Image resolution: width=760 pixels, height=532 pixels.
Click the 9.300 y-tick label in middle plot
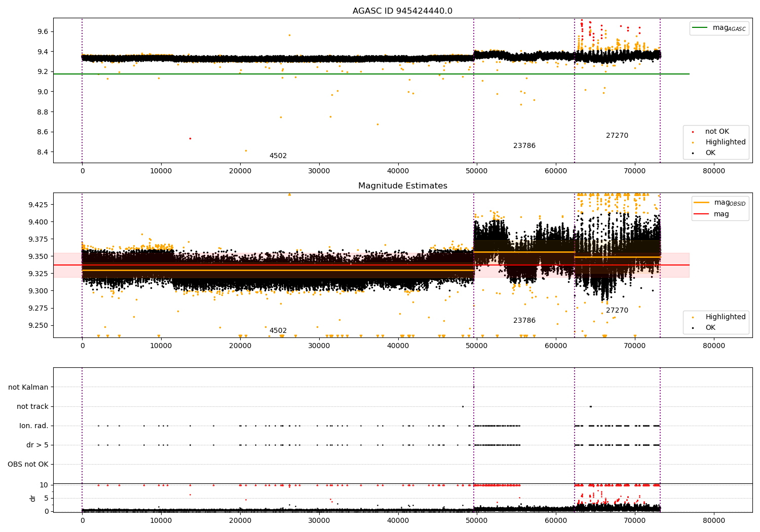pos(39,291)
